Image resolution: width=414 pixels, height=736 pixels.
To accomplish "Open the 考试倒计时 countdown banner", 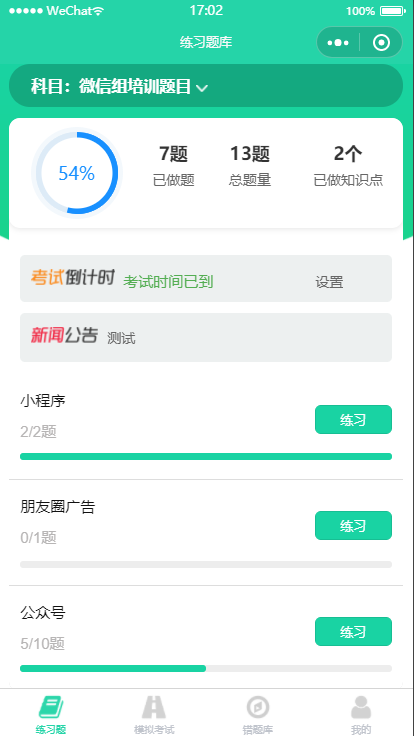I will coord(206,278).
